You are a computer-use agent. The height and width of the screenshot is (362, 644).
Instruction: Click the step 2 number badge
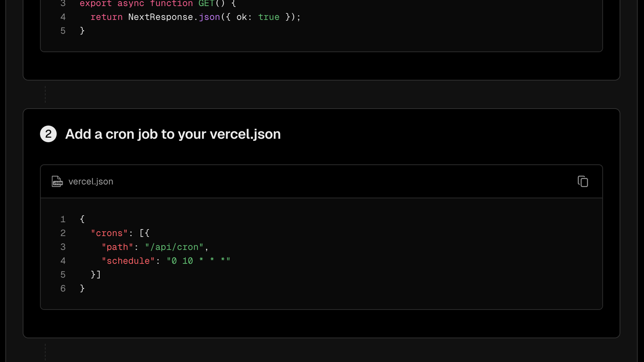[x=48, y=134]
